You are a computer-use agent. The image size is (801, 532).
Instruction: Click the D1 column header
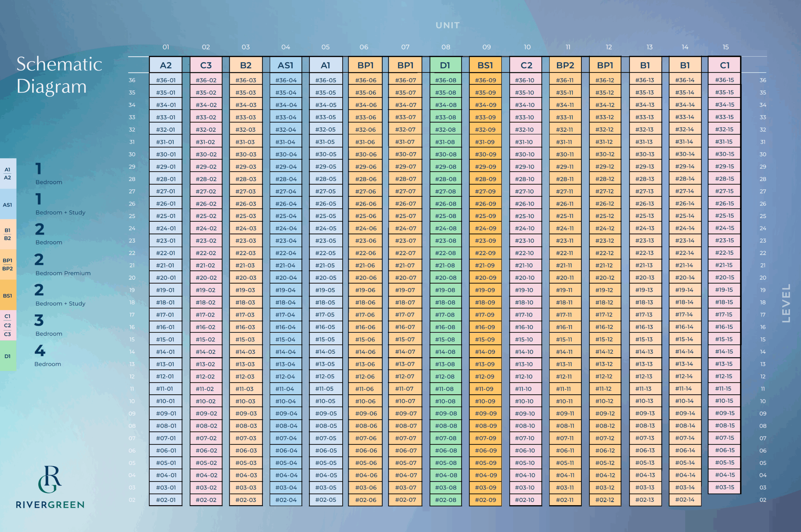coord(445,65)
